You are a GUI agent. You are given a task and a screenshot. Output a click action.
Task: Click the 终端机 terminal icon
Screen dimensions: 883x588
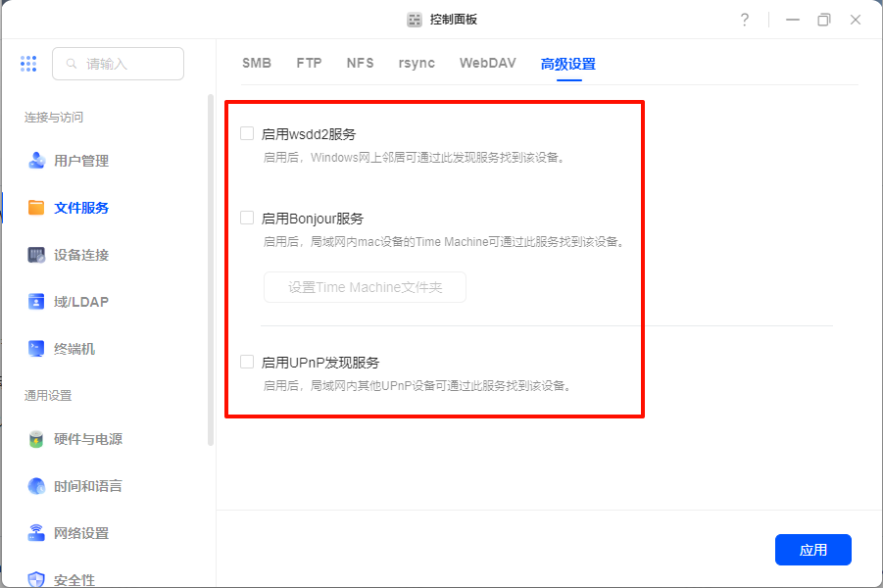coord(36,349)
